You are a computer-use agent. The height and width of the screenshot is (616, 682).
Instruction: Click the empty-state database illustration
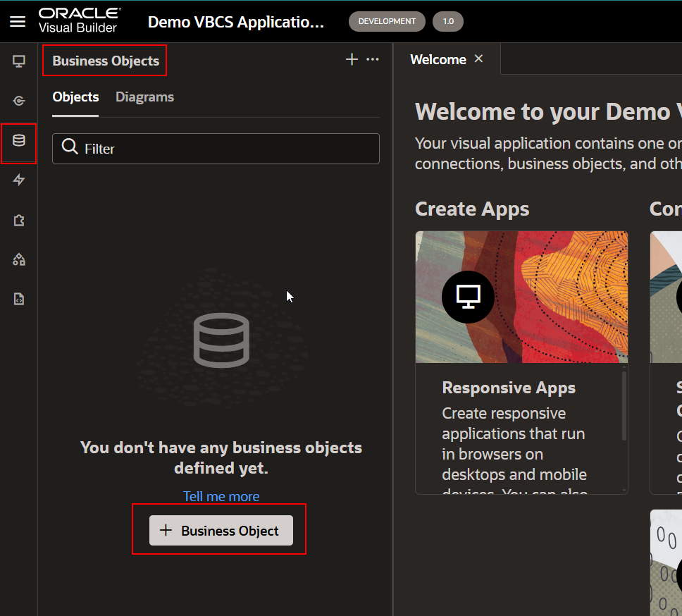(x=221, y=340)
